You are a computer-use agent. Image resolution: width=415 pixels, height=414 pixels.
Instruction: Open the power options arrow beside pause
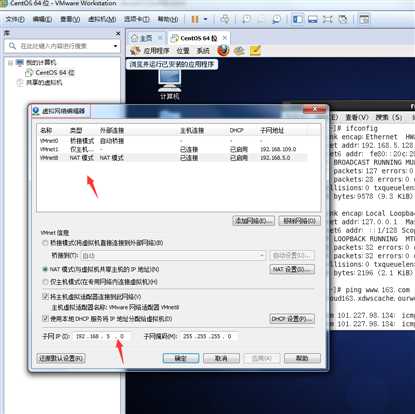coord(205,19)
